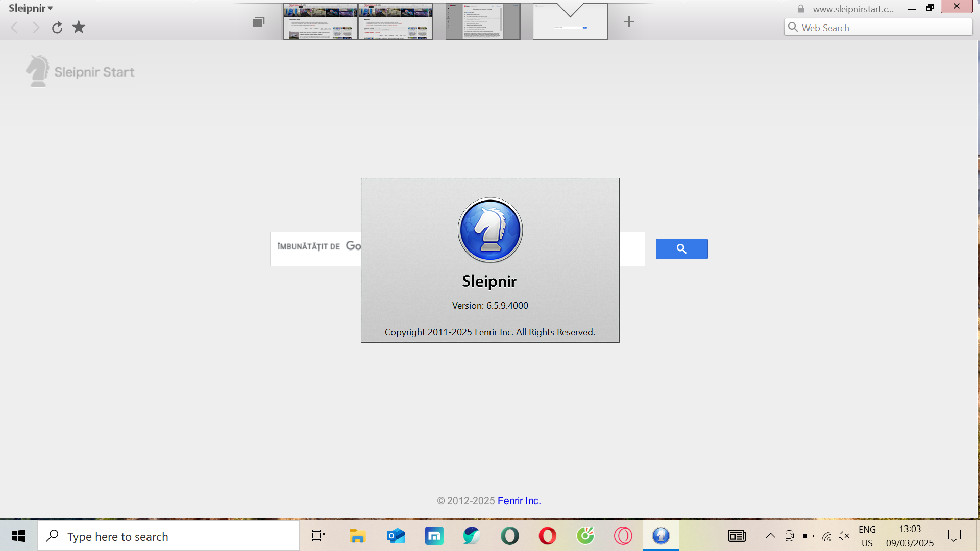Click the blue search magnifier button
Screen dimensions: 980x551
(681, 249)
